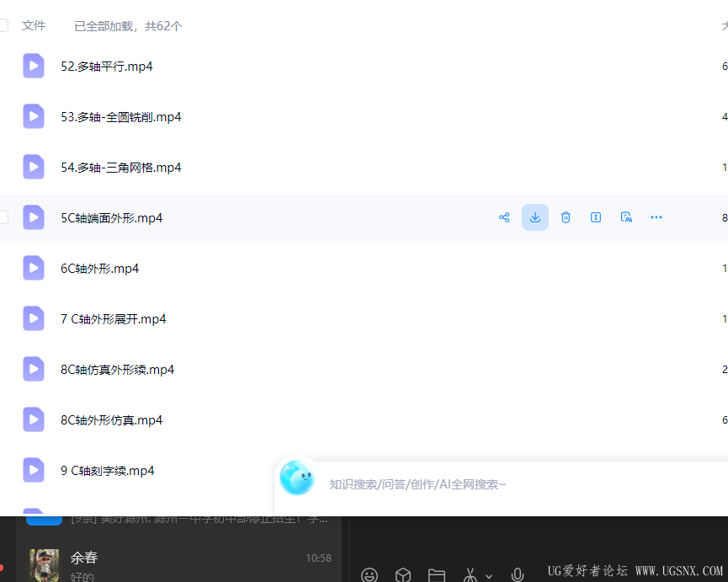The height and width of the screenshot is (582, 728).
Task: Toggle the select-all checkbox beside 文件
Action: point(3,25)
